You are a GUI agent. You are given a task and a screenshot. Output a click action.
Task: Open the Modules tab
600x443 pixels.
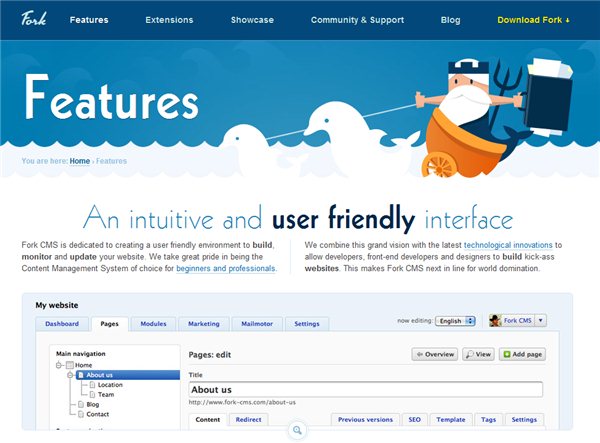[153, 324]
